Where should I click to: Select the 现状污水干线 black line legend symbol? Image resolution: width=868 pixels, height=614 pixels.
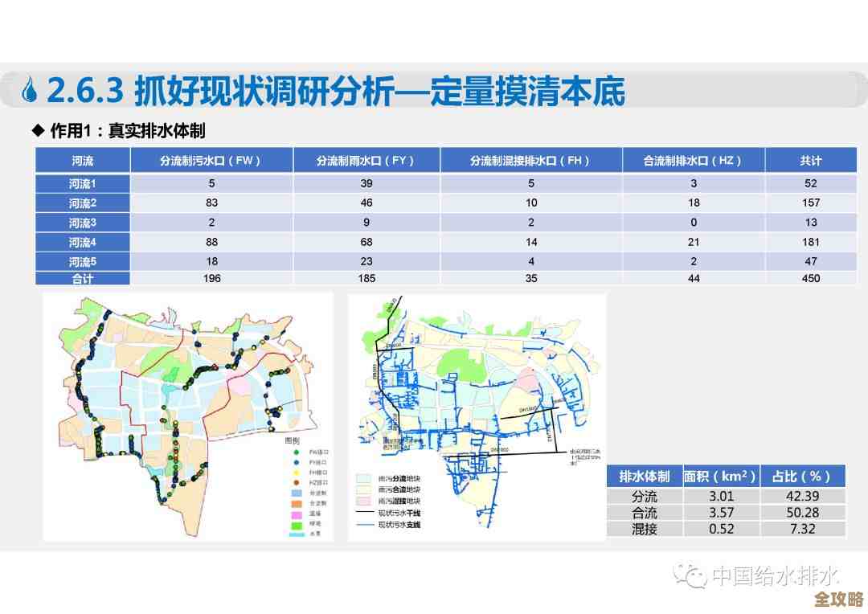click(x=365, y=512)
